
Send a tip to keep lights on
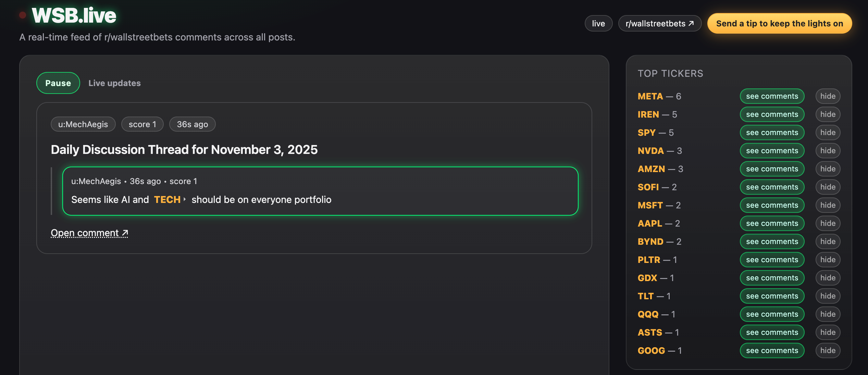click(779, 24)
